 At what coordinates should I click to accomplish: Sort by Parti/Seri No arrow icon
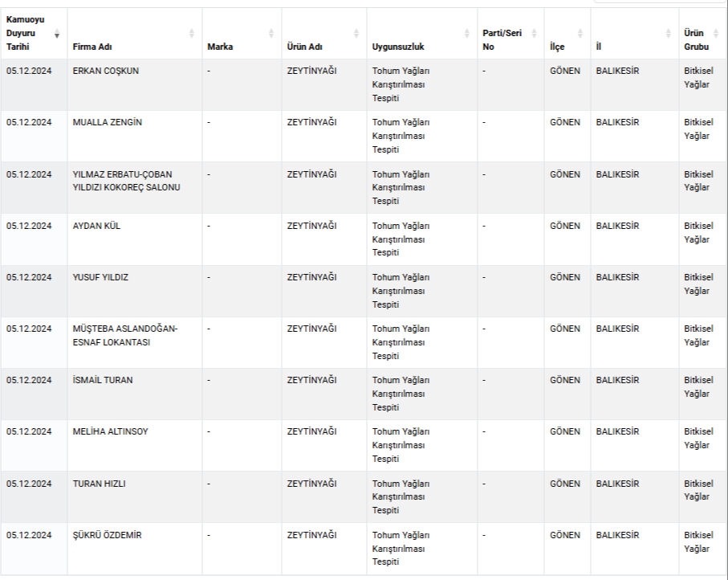coord(534,34)
